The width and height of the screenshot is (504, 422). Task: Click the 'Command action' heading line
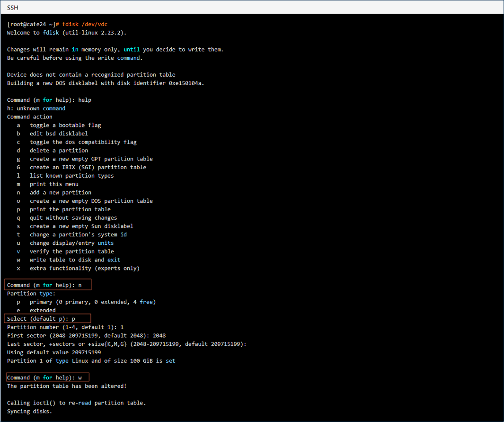(x=29, y=117)
